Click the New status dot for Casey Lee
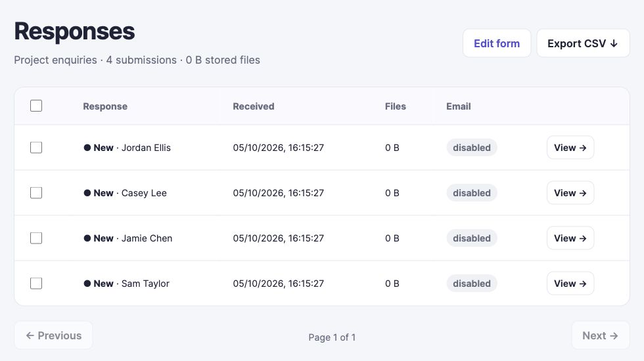Image resolution: width=644 pixels, height=361 pixels. click(87, 193)
